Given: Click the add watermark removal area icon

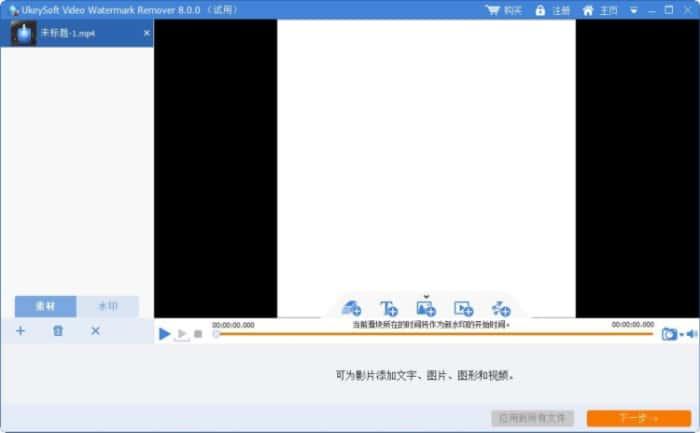Looking at the screenshot, I should click(x=352, y=309).
